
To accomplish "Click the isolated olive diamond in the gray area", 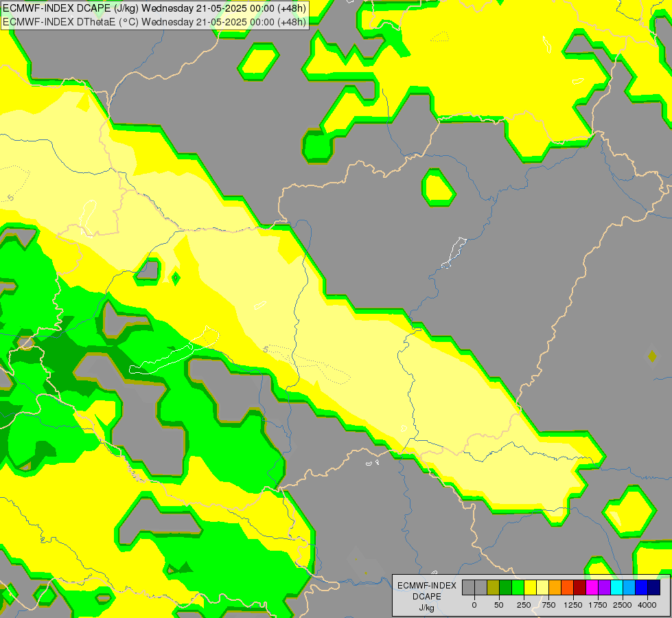I will (x=652, y=356).
